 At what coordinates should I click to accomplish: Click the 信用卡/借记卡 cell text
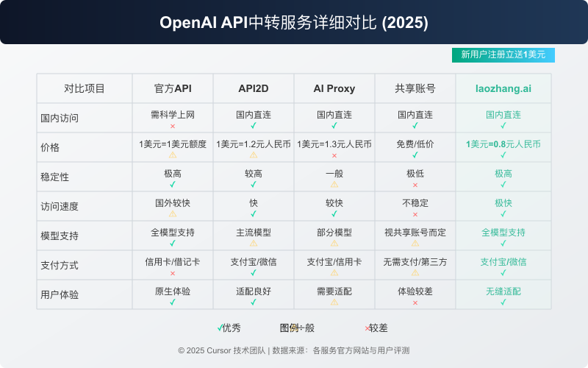click(x=173, y=262)
